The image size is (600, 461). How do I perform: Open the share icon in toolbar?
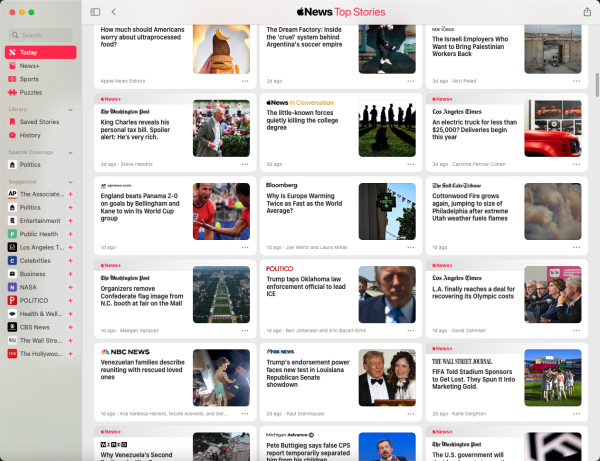point(587,12)
